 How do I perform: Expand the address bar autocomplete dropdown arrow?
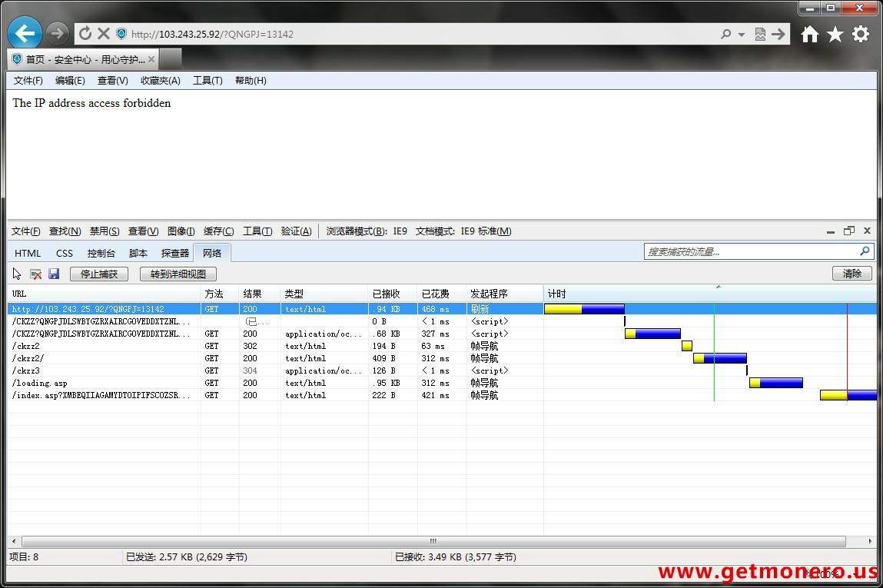point(742,35)
